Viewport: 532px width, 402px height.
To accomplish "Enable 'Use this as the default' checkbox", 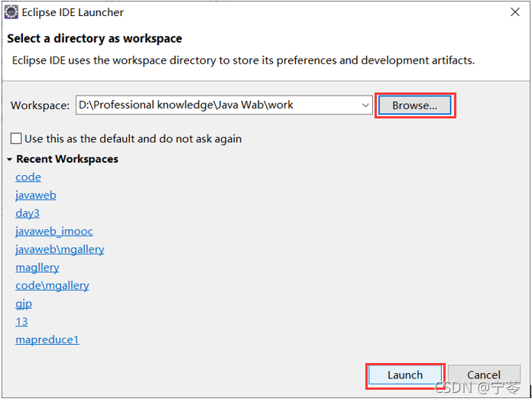I will click(16, 139).
